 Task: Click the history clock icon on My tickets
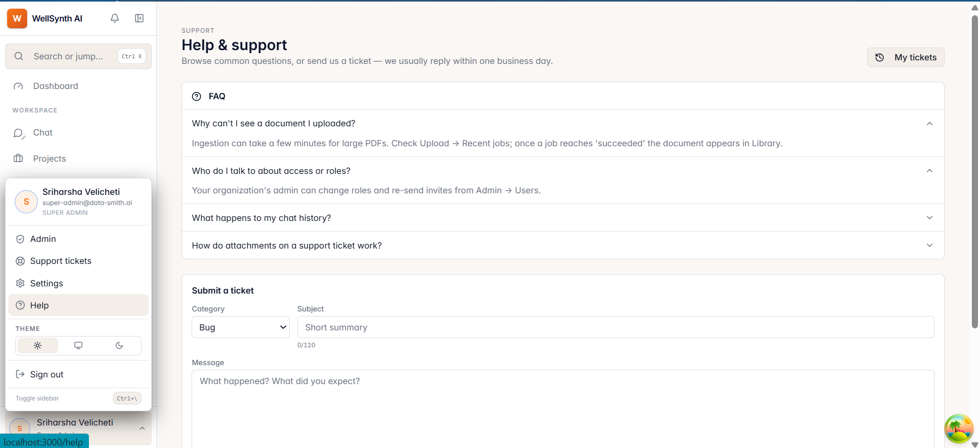[880, 57]
